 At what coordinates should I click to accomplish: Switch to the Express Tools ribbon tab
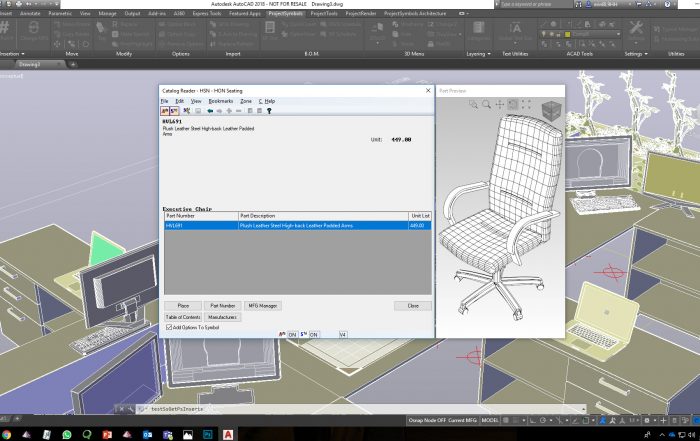pyautogui.click(x=207, y=13)
